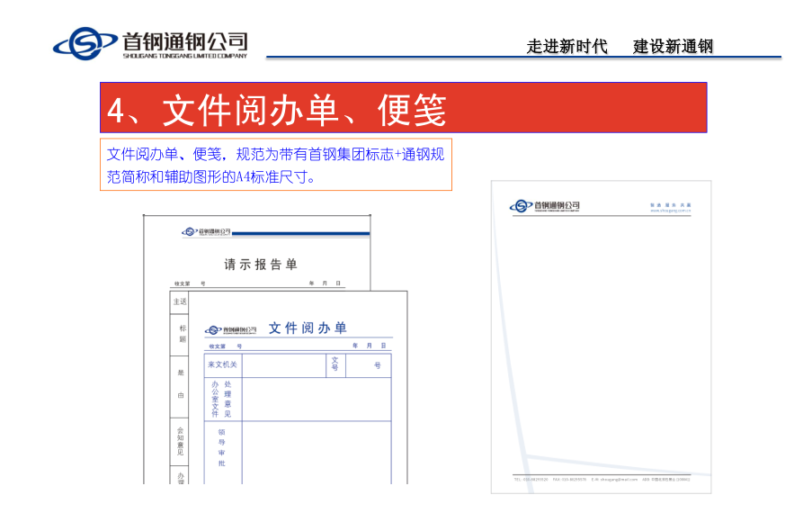Select the red title banner 4、文件阅办单、便笺
Image resolution: width=812 pixels, height=531 pixels.
click(403, 108)
